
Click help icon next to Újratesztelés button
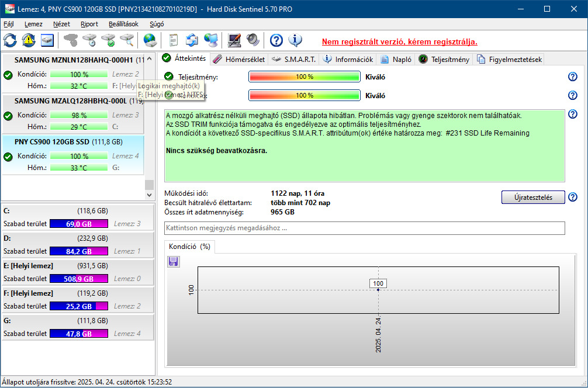(x=573, y=197)
